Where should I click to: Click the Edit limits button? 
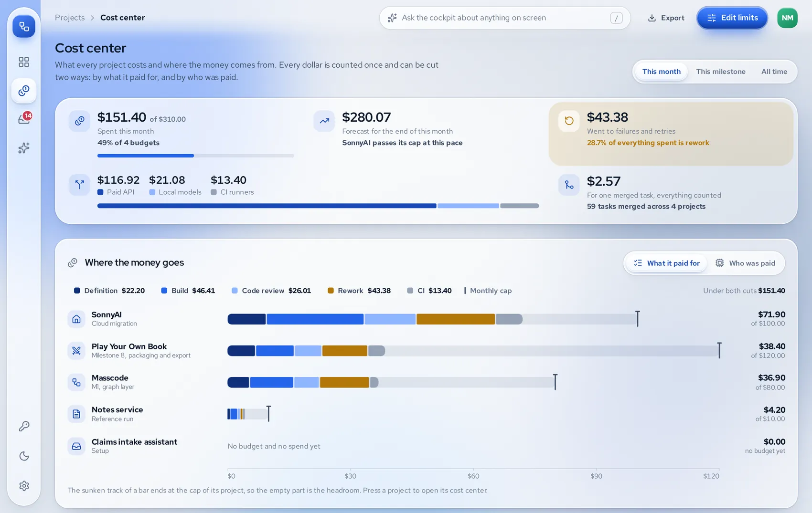(732, 18)
